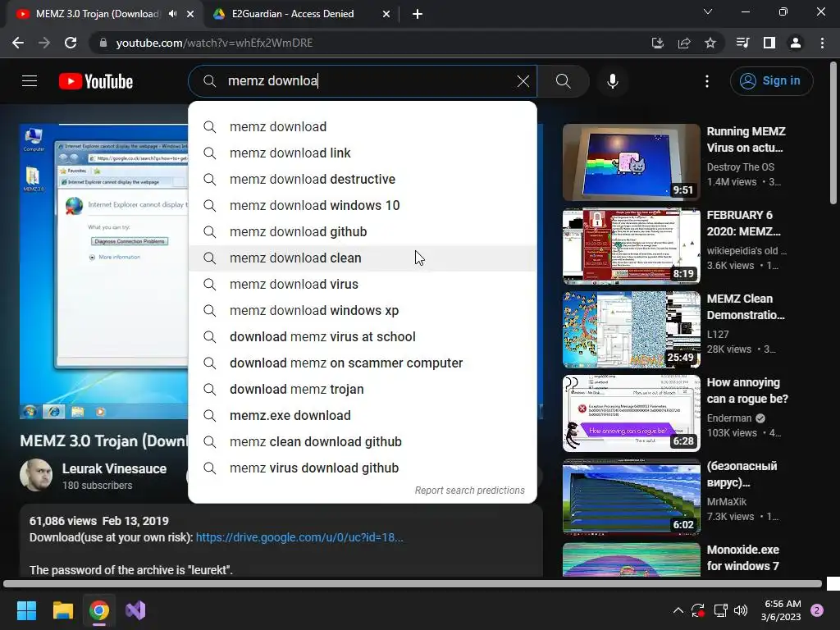Image resolution: width=840 pixels, height=630 pixels.
Task: Start voice search with microphone icon
Action: [613, 81]
